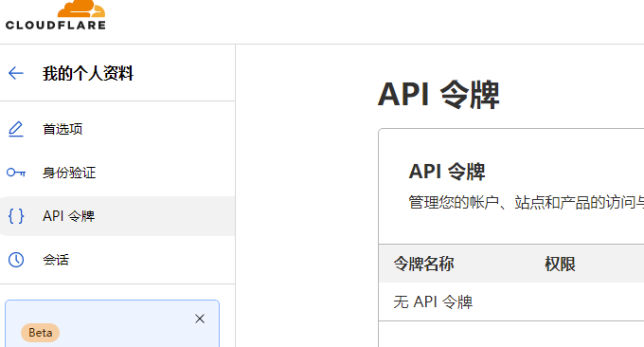Click the clock icon next to 会话

(x=16, y=260)
